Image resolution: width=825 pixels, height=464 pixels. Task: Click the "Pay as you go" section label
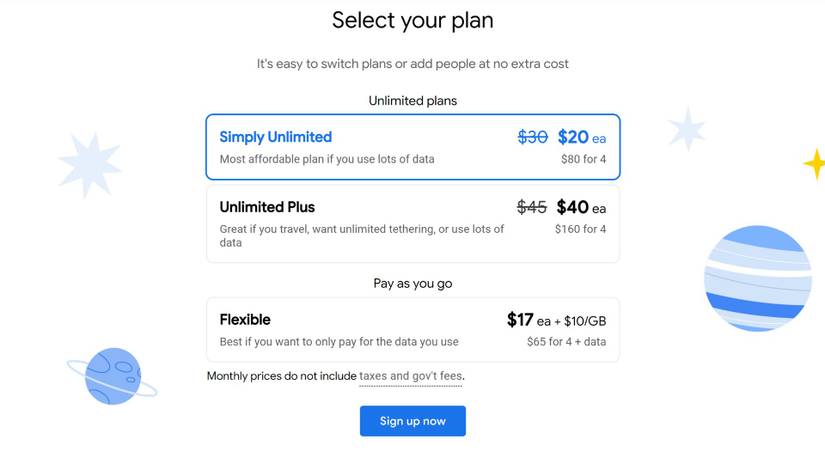(412, 284)
